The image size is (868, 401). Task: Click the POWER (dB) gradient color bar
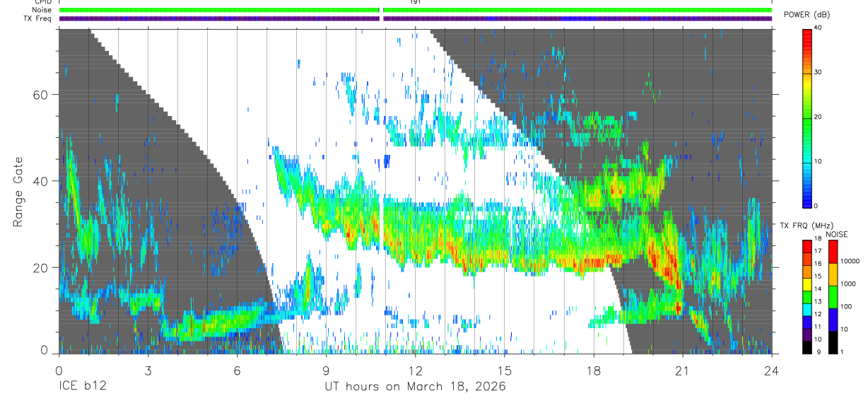point(808,117)
